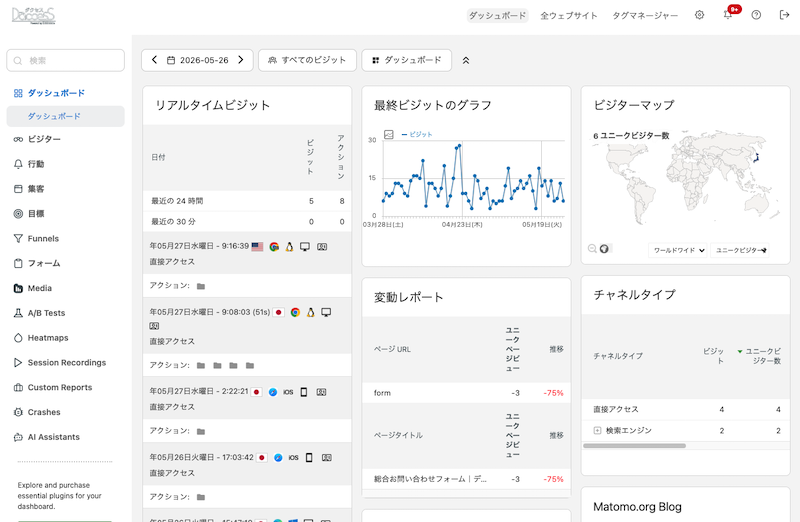Click the 総合お問い合わせフォーム row

point(466,479)
